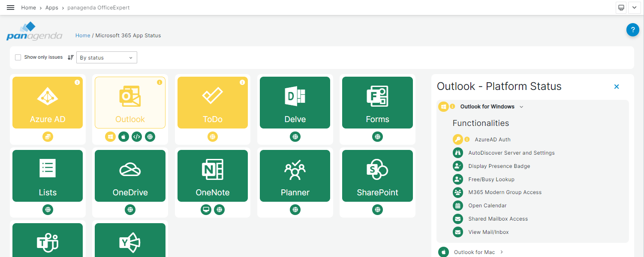
Task: Click the globe icon under Delve
Action: point(295,137)
